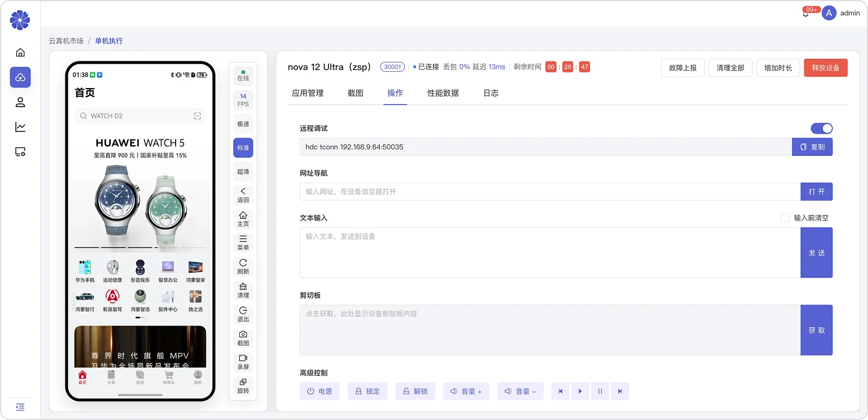
Task: Click the next track media button
Action: pos(620,391)
